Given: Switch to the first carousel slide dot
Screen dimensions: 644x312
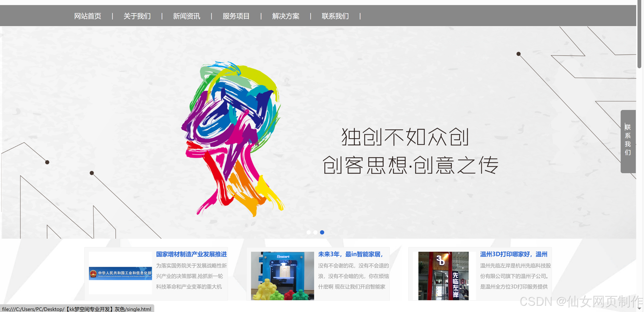Looking at the screenshot, I should point(308,232).
